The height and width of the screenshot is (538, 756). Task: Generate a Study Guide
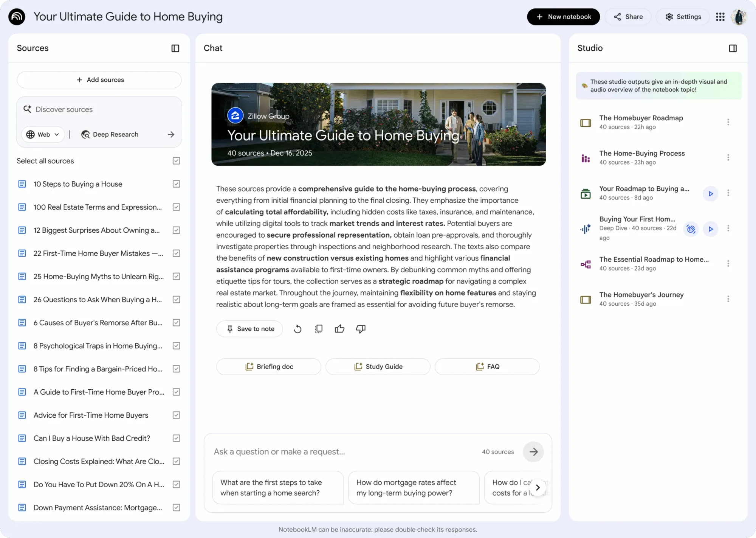click(x=378, y=367)
